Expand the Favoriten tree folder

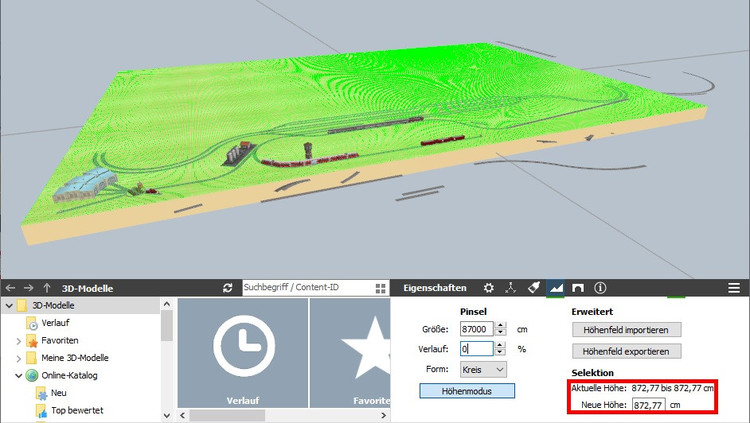click(18, 341)
